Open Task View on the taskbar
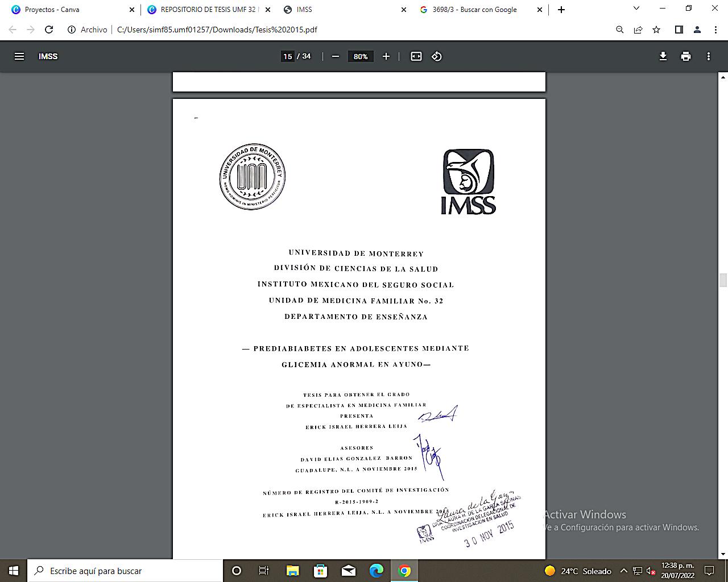This screenshot has width=728, height=582. click(x=264, y=571)
